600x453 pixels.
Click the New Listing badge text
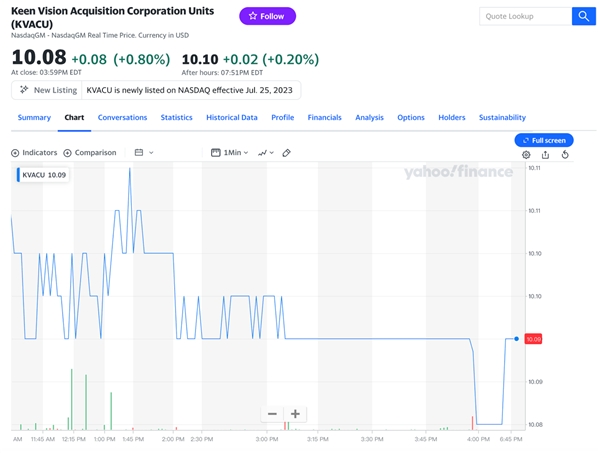(55, 90)
